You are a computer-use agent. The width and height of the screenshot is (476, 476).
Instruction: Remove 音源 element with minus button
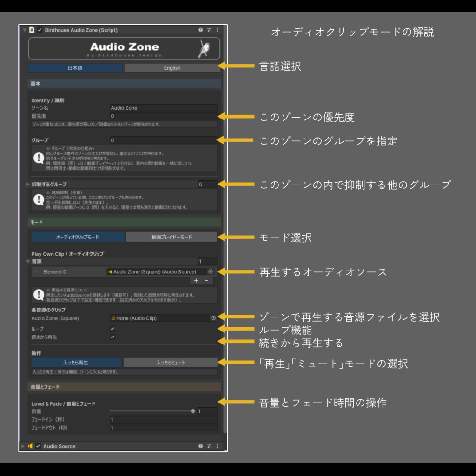pyautogui.click(x=207, y=280)
